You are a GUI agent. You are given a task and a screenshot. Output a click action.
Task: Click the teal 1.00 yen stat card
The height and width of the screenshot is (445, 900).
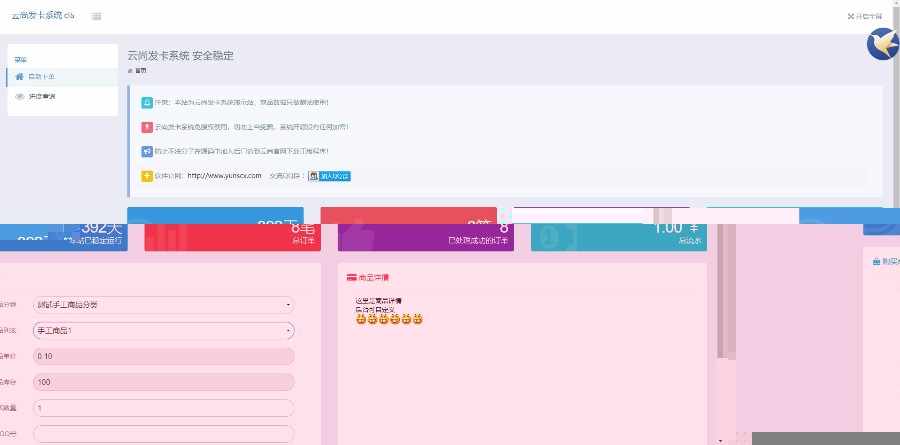(x=619, y=237)
